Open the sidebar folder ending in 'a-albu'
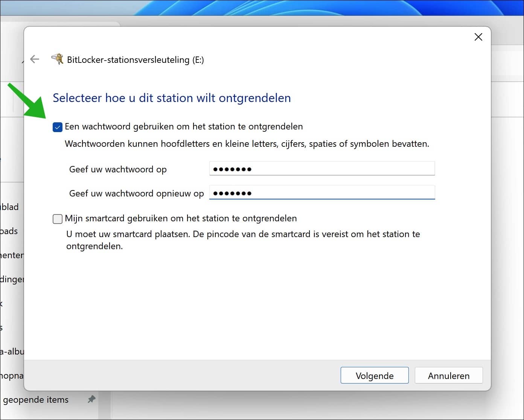 point(12,352)
